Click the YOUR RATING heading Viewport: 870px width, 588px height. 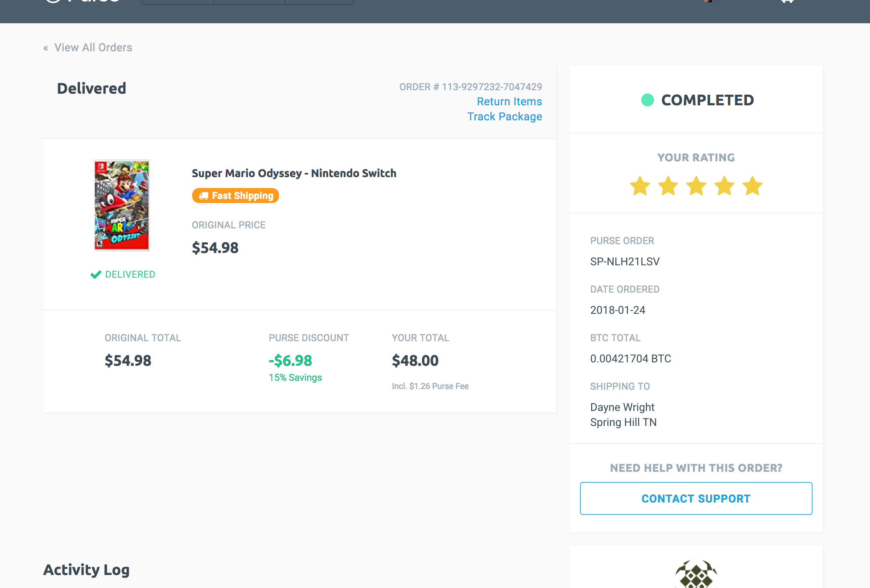[696, 158]
